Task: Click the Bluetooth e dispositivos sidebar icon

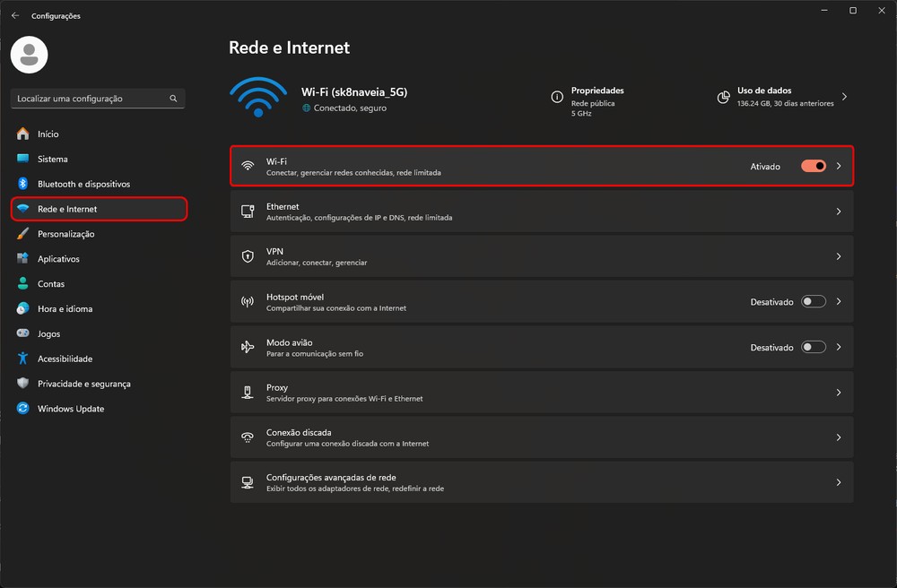Action: coord(22,184)
